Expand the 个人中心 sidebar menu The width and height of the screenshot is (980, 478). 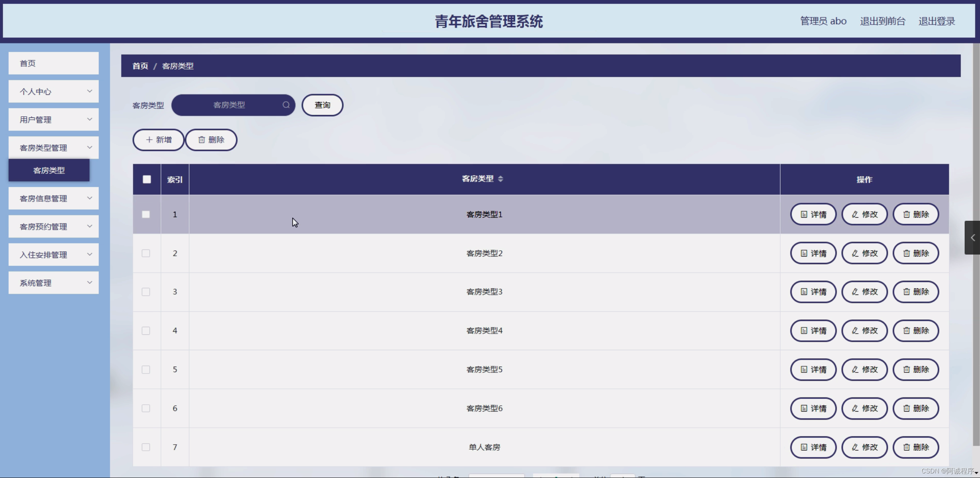click(x=53, y=91)
